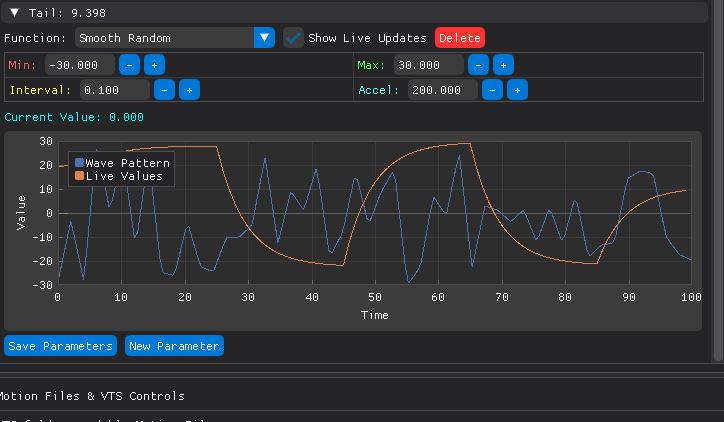The width and height of the screenshot is (724, 422).
Task: Decrease the Min value with minus button
Action: pos(129,65)
